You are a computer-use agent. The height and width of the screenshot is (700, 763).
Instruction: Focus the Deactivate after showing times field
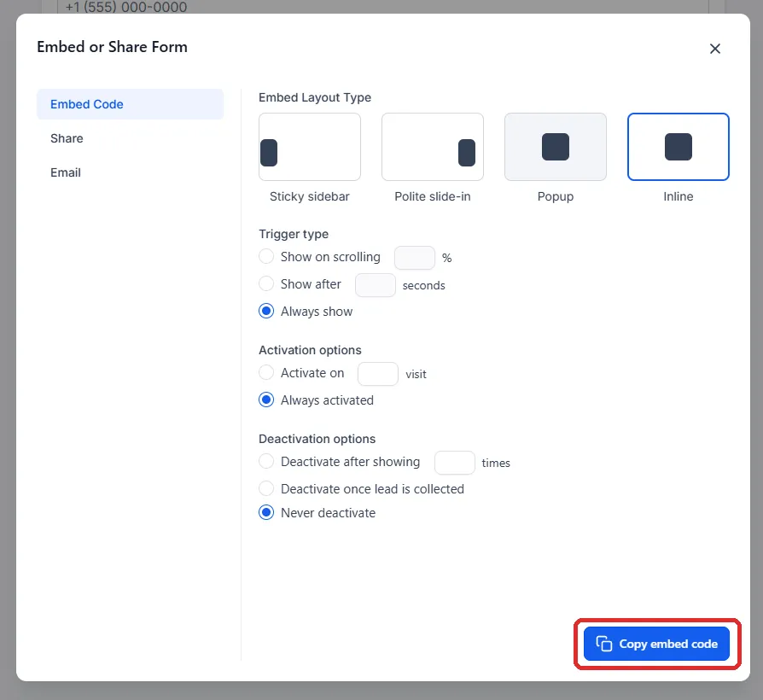click(x=455, y=463)
